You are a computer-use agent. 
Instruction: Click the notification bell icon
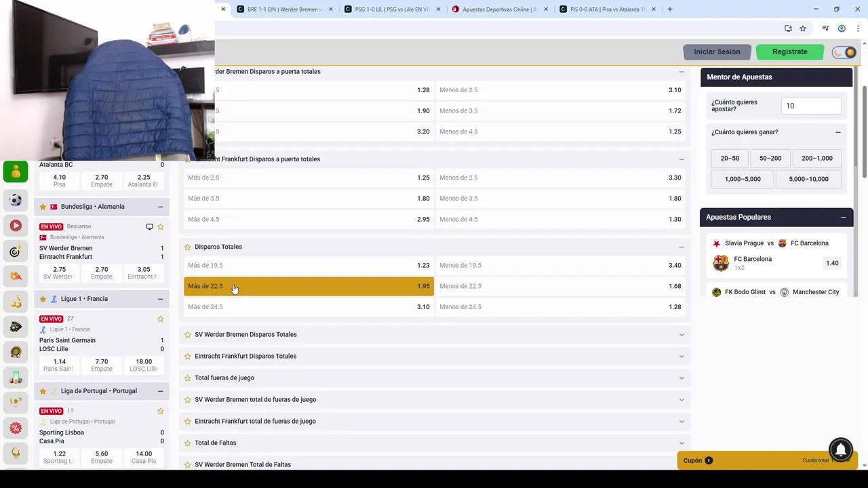[840, 449]
